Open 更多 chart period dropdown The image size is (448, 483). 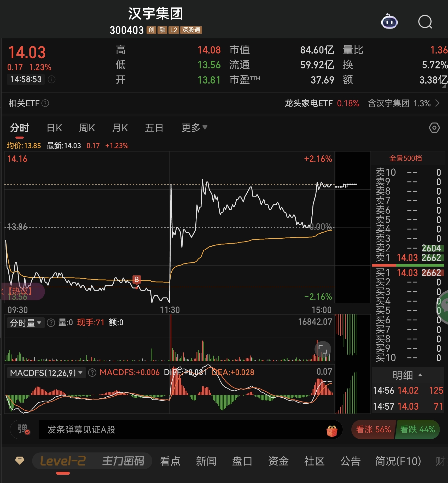pos(194,128)
